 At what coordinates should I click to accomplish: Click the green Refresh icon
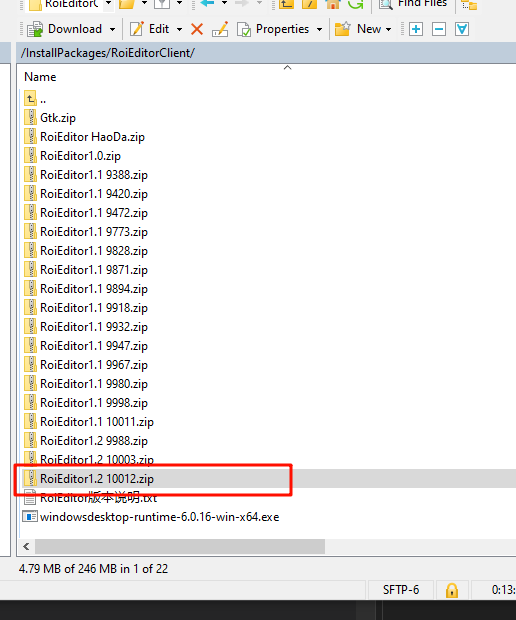point(355,4)
